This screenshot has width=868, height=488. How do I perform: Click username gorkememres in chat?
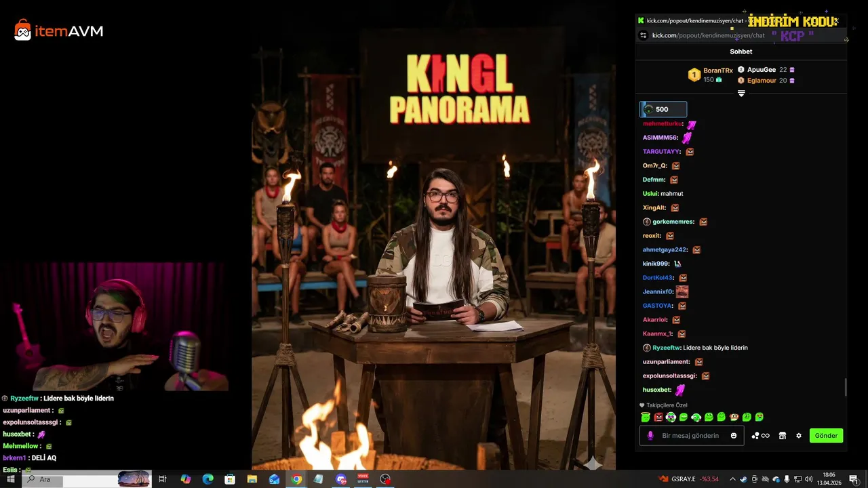pyautogui.click(x=671, y=222)
